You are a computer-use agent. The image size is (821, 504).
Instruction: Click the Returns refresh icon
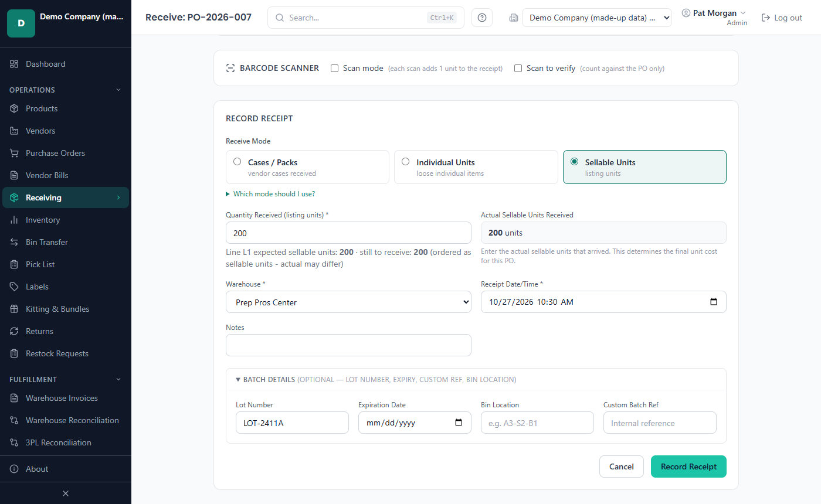tap(14, 331)
